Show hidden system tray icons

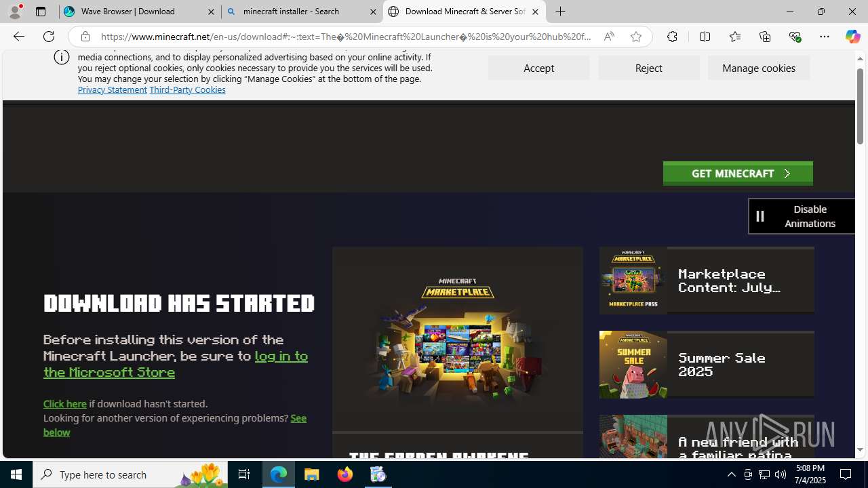731,474
